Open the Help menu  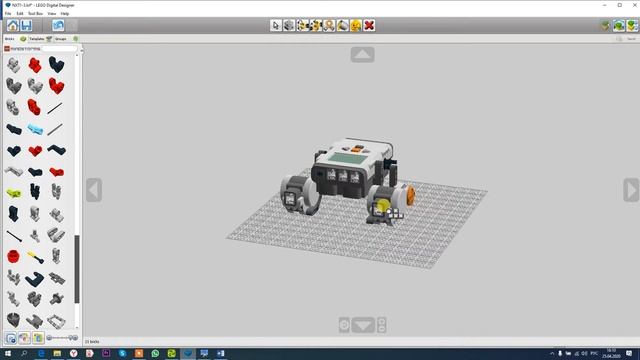tap(64, 13)
